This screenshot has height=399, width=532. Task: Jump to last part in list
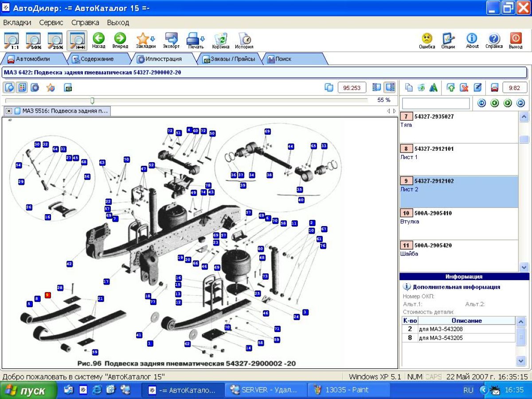click(x=520, y=103)
